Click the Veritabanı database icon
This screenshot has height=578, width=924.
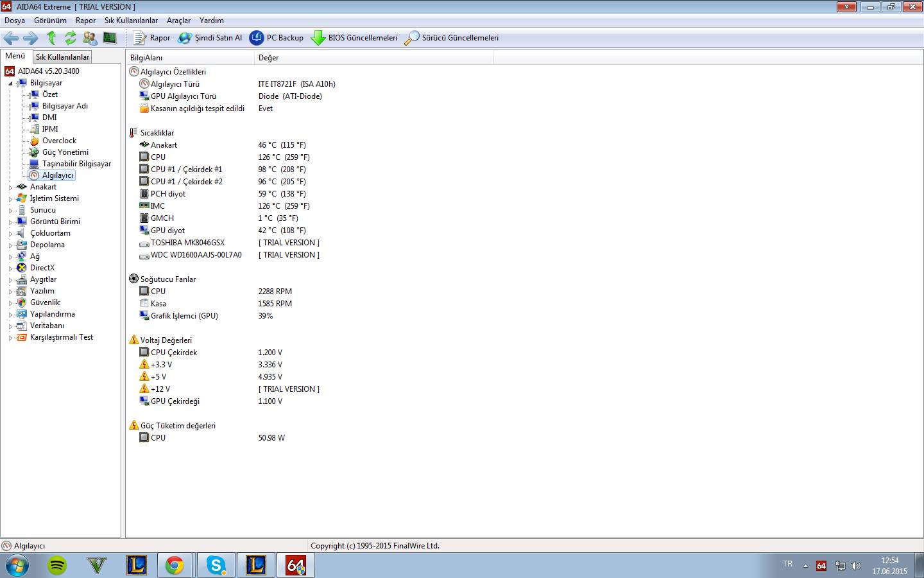[x=22, y=326]
